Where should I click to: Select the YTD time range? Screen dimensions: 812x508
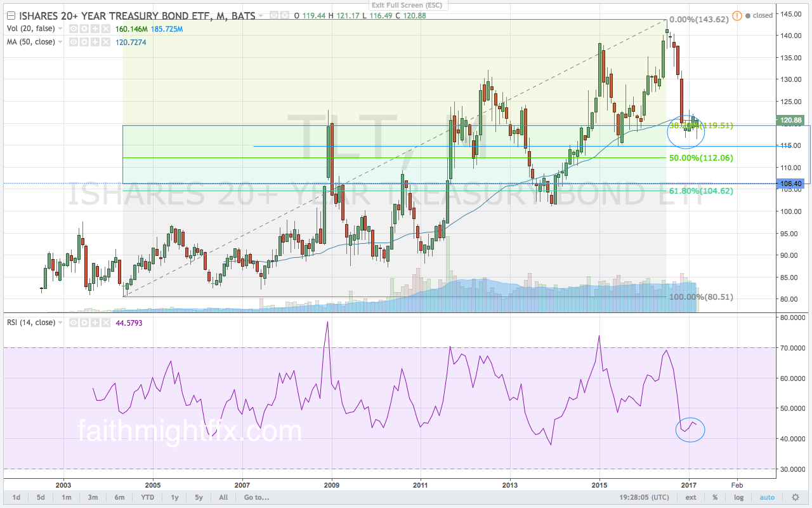[x=148, y=497]
